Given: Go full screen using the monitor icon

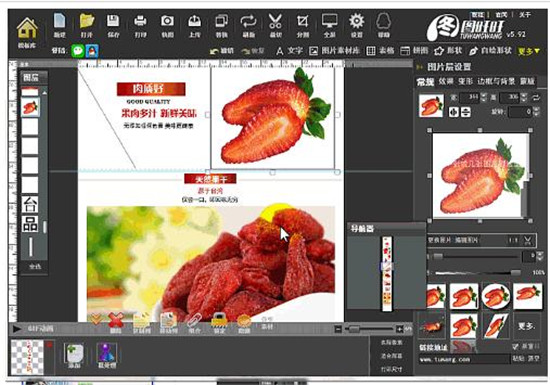Looking at the screenshot, I should tap(329, 25).
